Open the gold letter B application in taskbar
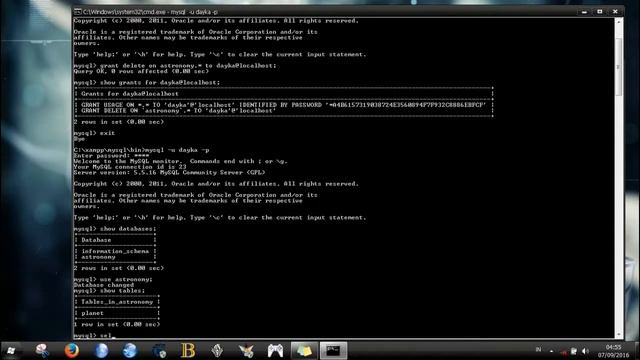Image resolution: width=640 pixels, height=360 pixels. [188, 350]
